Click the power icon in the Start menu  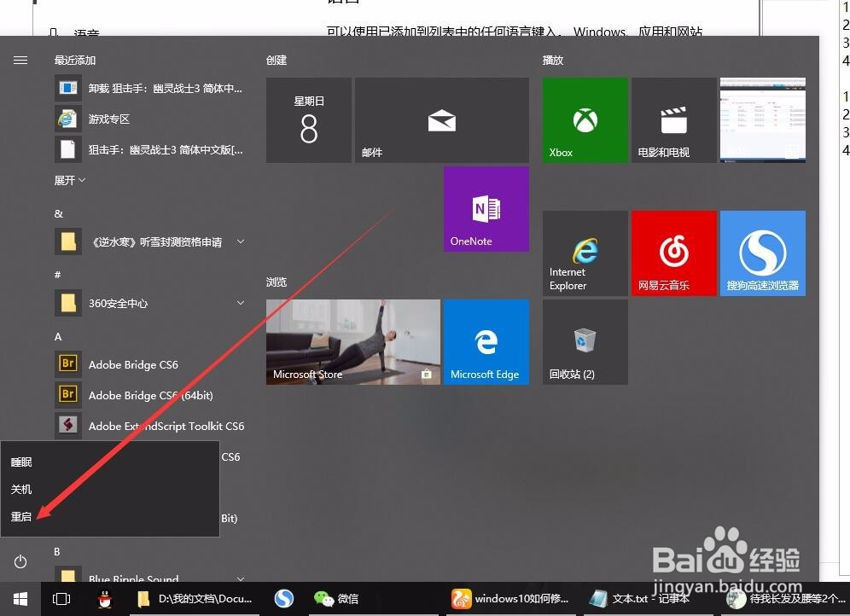click(20, 561)
